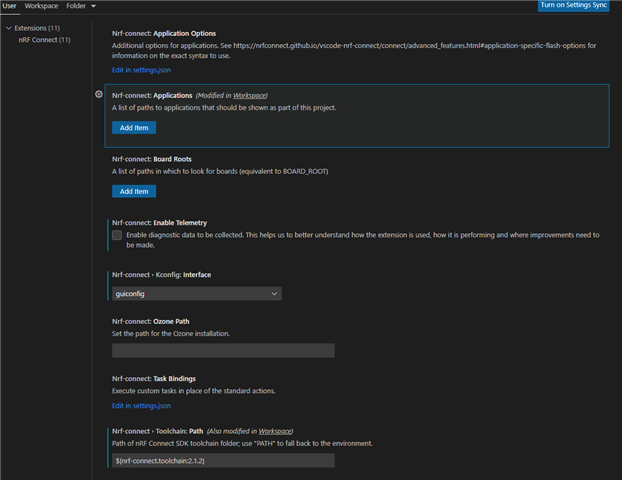This screenshot has height=480, width=622.
Task: Follow the Workspace link in Applications modified note
Action: tap(249, 96)
